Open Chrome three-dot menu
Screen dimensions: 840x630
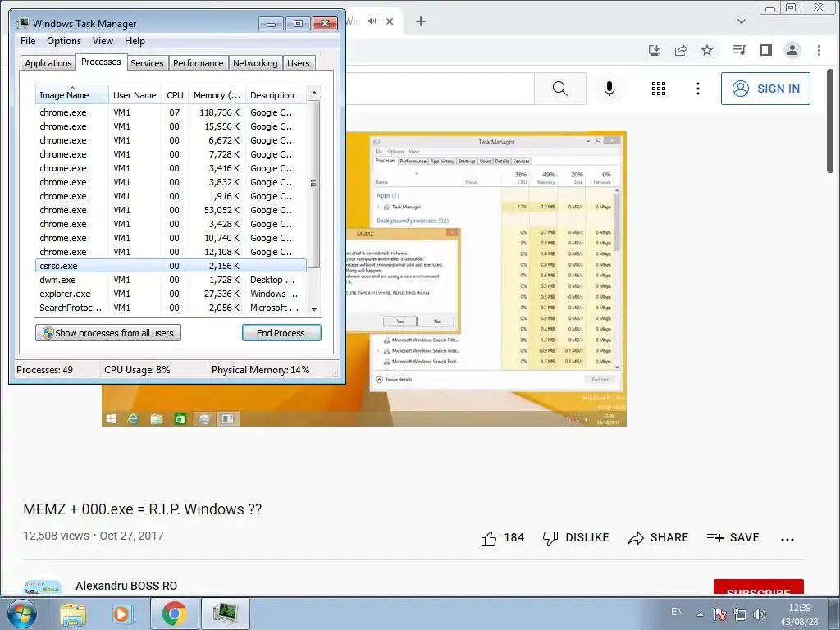(819, 50)
